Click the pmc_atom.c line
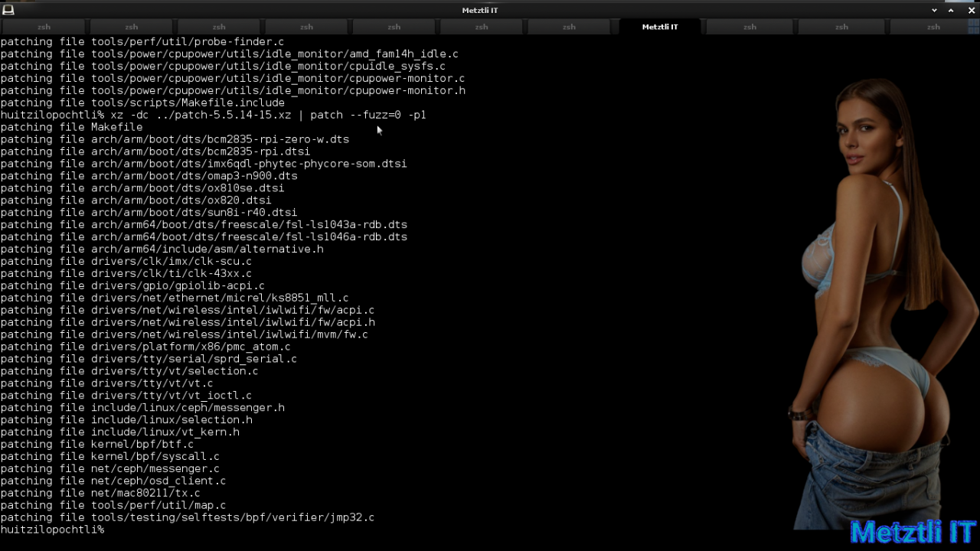Image resolution: width=980 pixels, height=551 pixels. click(x=145, y=347)
